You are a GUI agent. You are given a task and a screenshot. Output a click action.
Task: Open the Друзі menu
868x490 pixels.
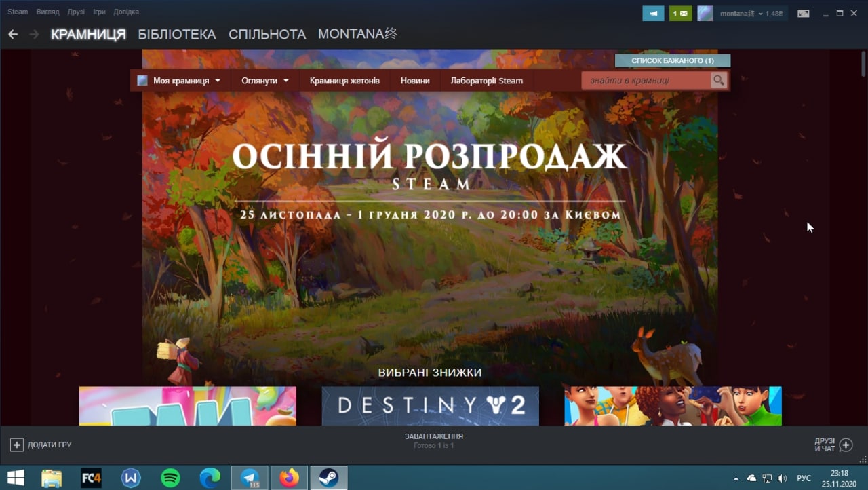tap(76, 12)
